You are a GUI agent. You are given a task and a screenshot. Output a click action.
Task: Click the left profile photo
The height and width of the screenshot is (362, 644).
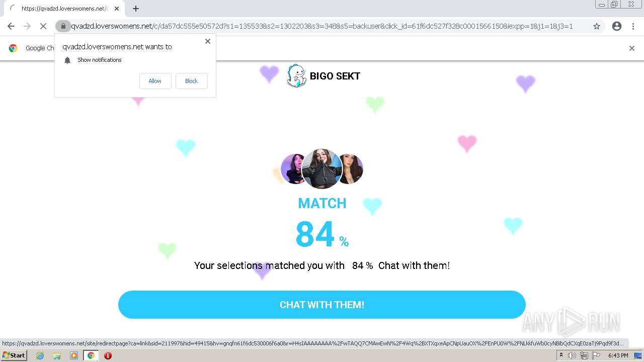[x=292, y=169]
